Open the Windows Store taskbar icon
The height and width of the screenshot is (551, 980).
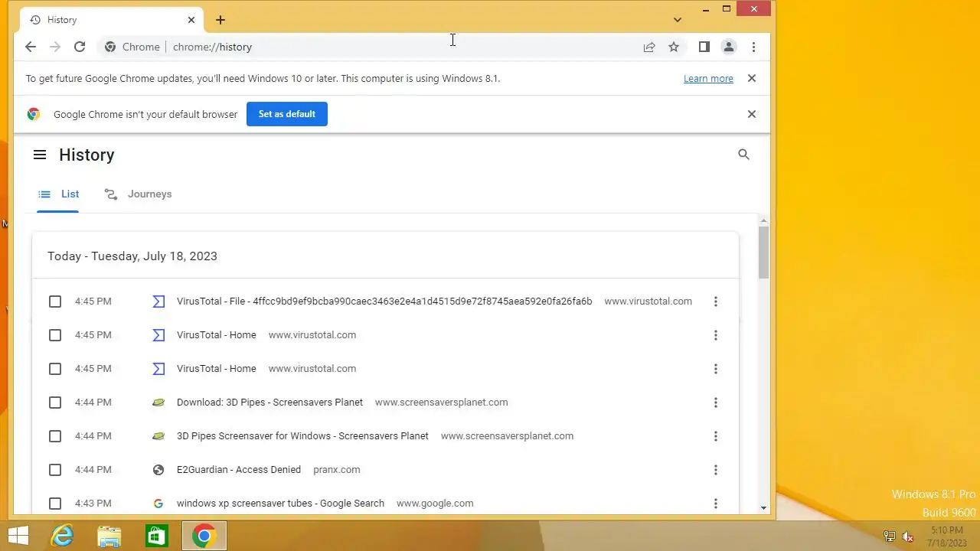(x=157, y=536)
